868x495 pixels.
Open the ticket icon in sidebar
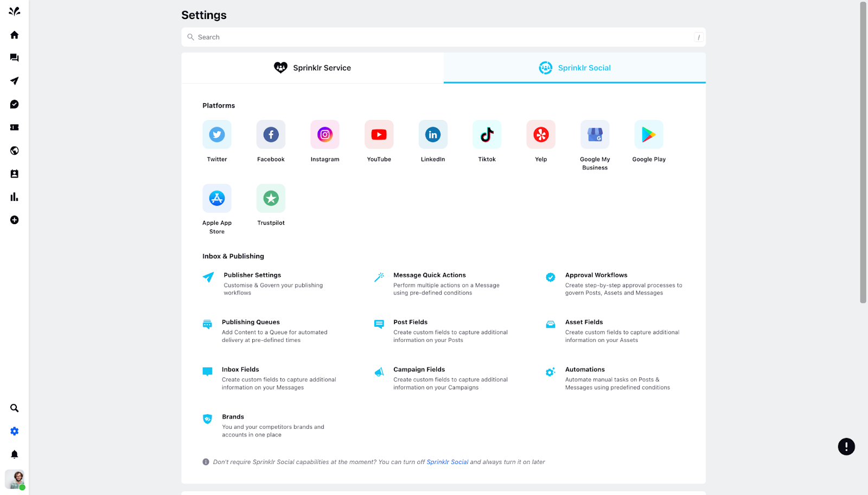click(x=15, y=128)
